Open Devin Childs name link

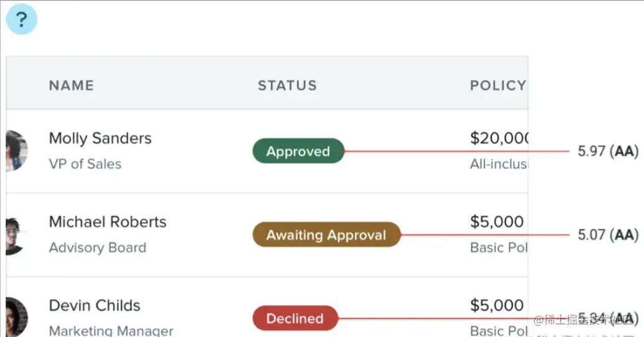[x=94, y=306]
